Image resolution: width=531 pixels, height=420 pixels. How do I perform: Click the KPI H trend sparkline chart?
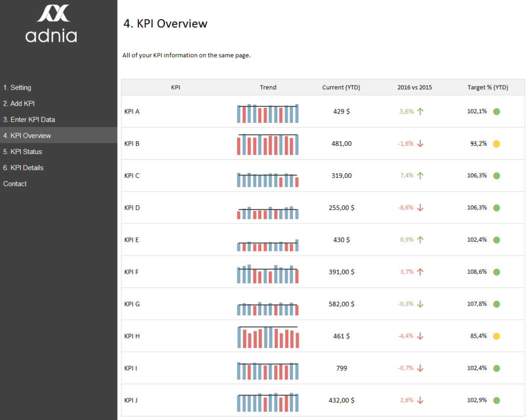[x=268, y=337]
